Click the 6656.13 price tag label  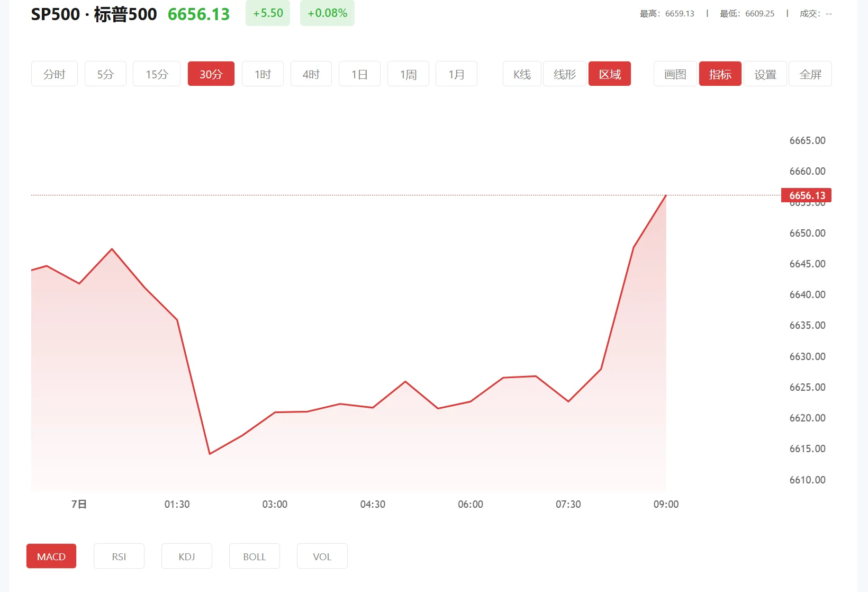tap(807, 195)
